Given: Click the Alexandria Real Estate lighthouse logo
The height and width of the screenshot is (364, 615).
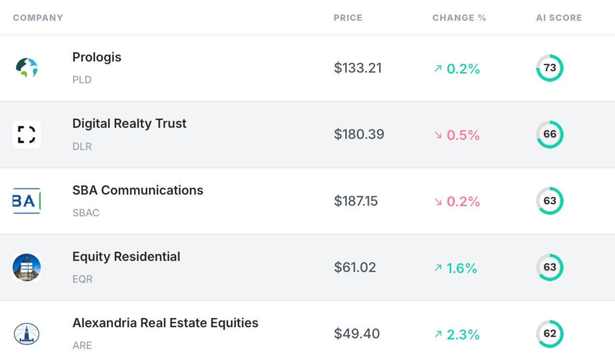Looking at the screenshot, I should point(27,334).
